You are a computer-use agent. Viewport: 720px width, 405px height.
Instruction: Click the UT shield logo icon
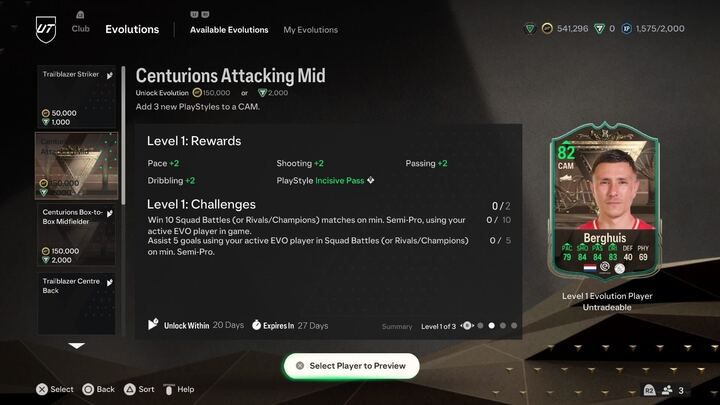pyautogui.click(x=46, y=29)
